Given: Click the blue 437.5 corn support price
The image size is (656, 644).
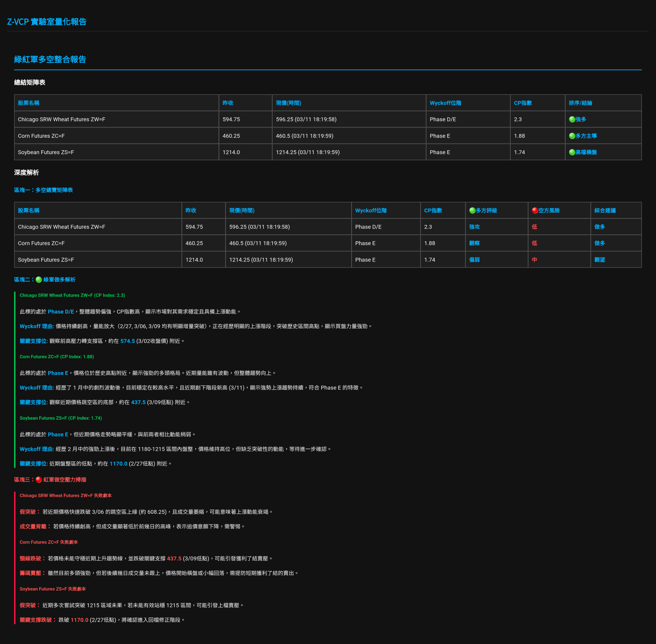Looking at the screenshot, I should (x=138, y=402).
